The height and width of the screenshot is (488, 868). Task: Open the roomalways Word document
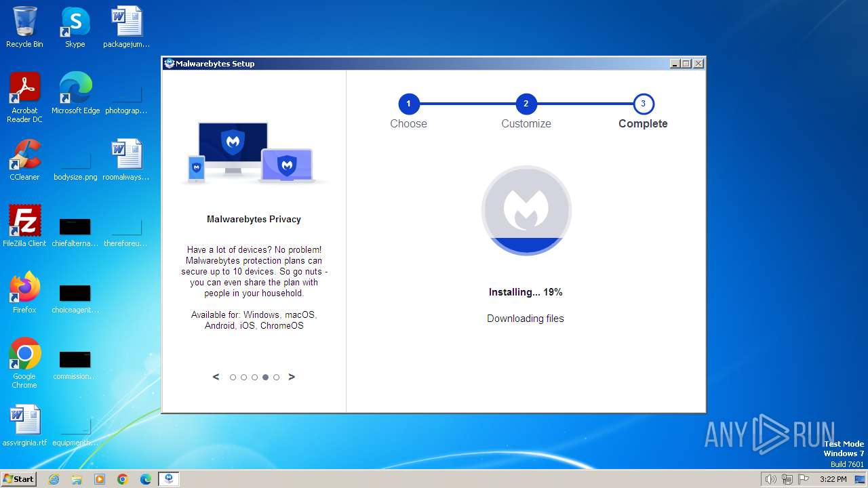(x=126, y=160)
